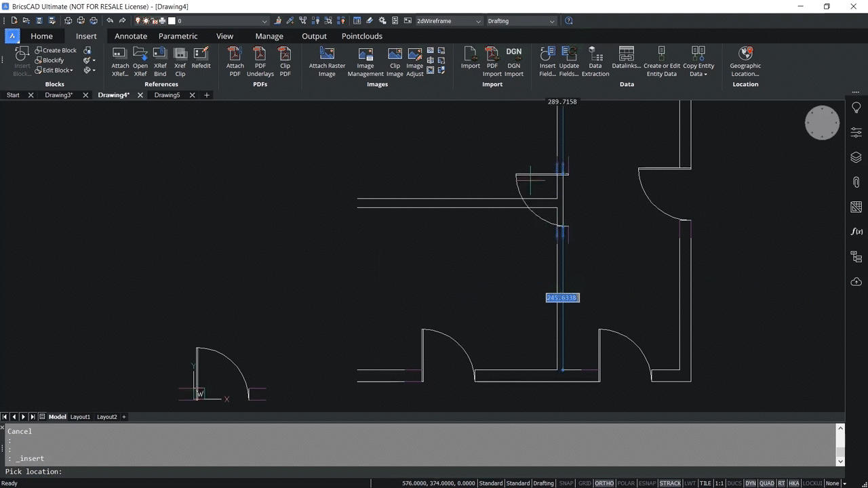
Task: Open the Annotate ribbon tab
Action: point(131,36)
